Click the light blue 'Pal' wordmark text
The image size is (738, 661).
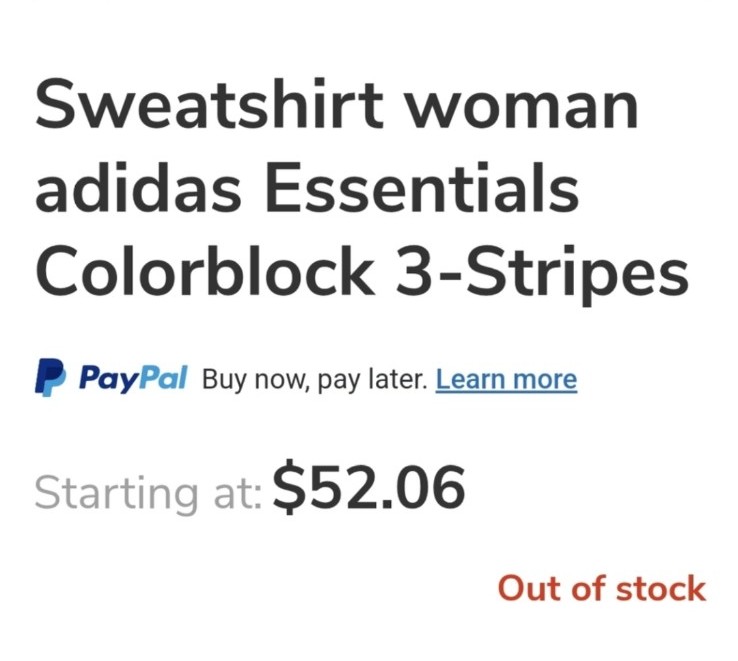click(x=162, y=376)
